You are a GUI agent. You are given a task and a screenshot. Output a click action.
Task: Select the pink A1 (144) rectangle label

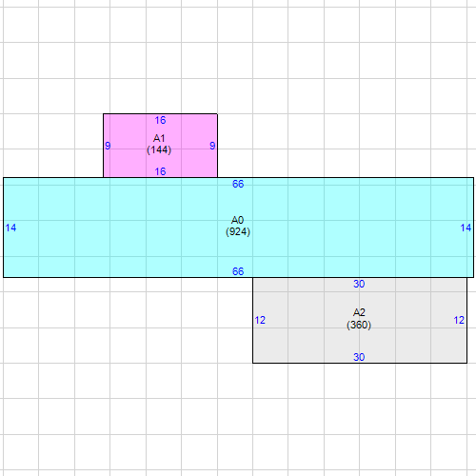[159, 144]
